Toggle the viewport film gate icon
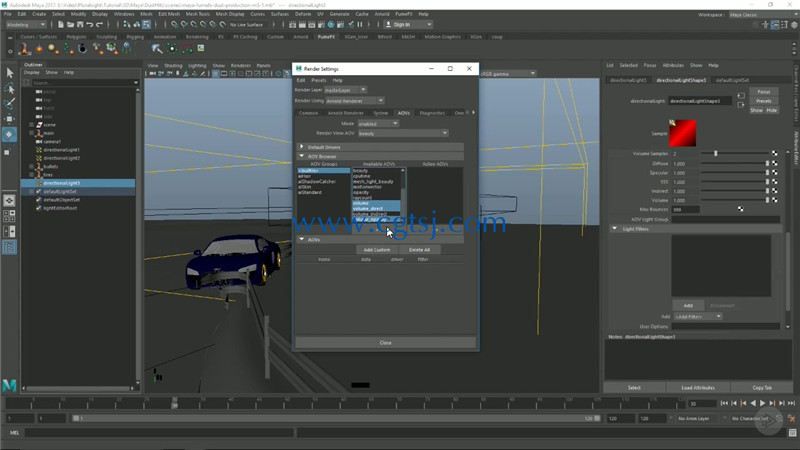Viewport: 800px width, 450px height. (x=224, y=74)
